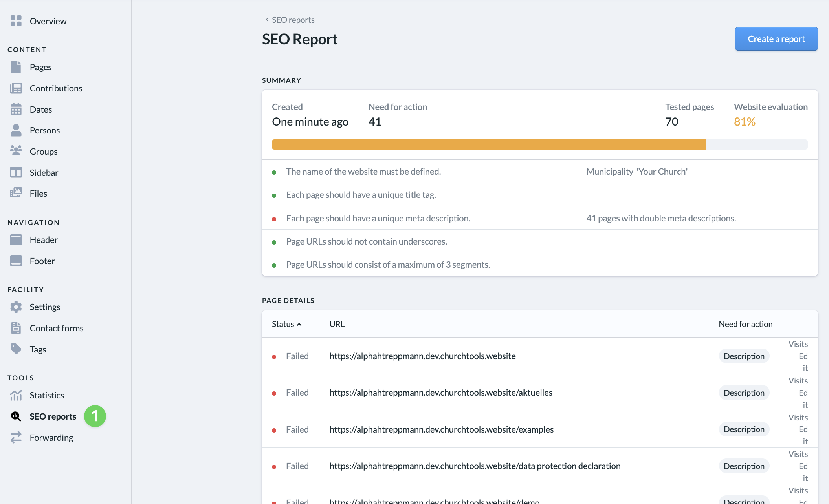
Task: Open the /examples page URL
Action: (x=441, y=429)
